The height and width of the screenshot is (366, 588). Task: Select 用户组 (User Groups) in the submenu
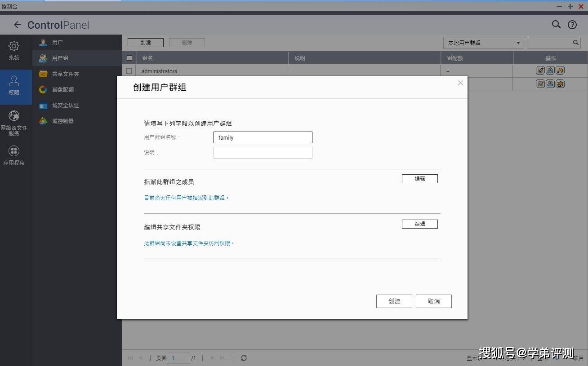click(77, 58)
